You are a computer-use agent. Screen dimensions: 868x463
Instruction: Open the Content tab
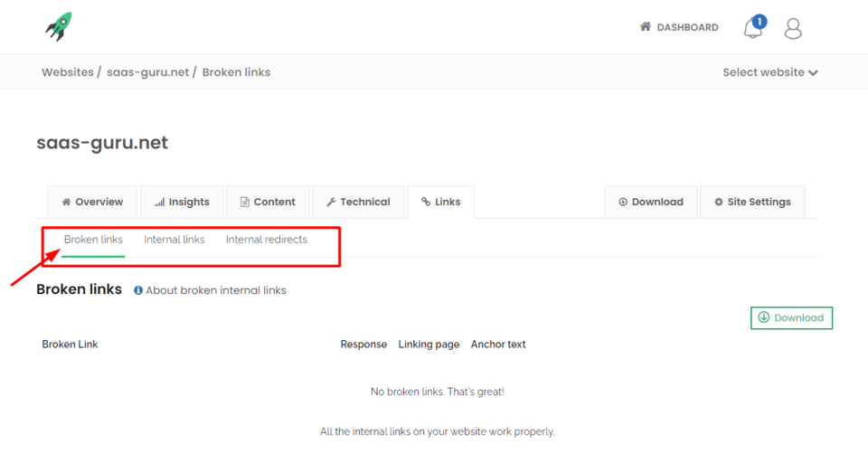(x=268, y=202)
